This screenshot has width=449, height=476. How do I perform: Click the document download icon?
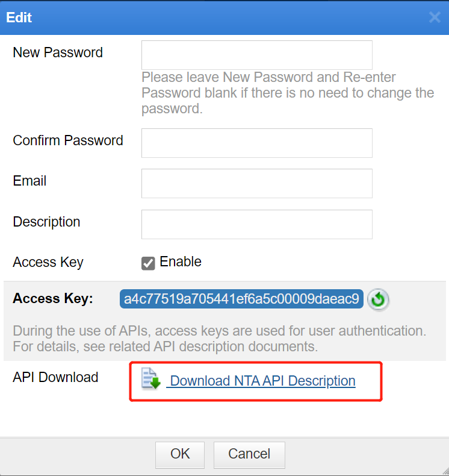(150, 378)
